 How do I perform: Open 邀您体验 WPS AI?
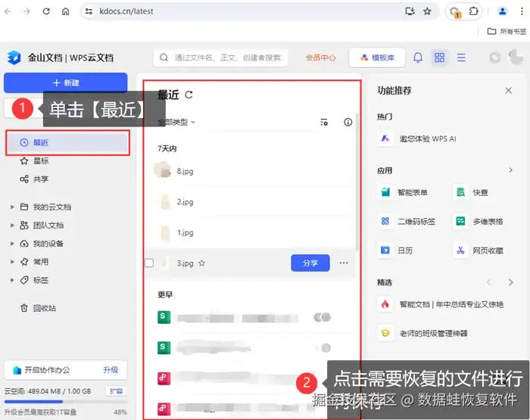coord(417,138)
